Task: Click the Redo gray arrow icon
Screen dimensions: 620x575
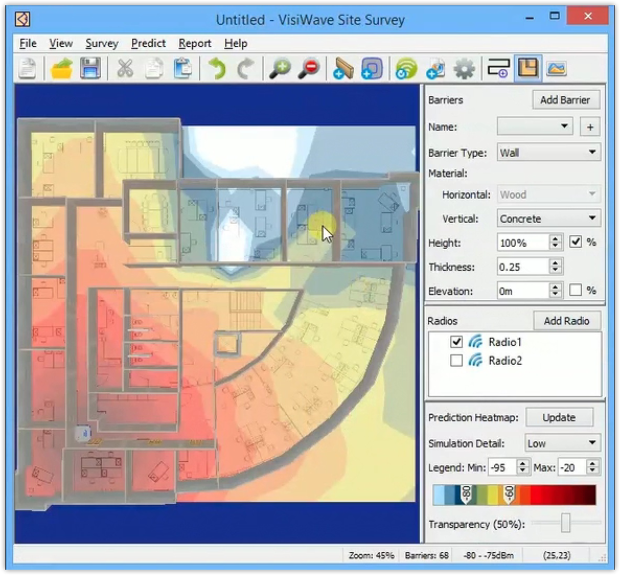Action: click(246, 68)
